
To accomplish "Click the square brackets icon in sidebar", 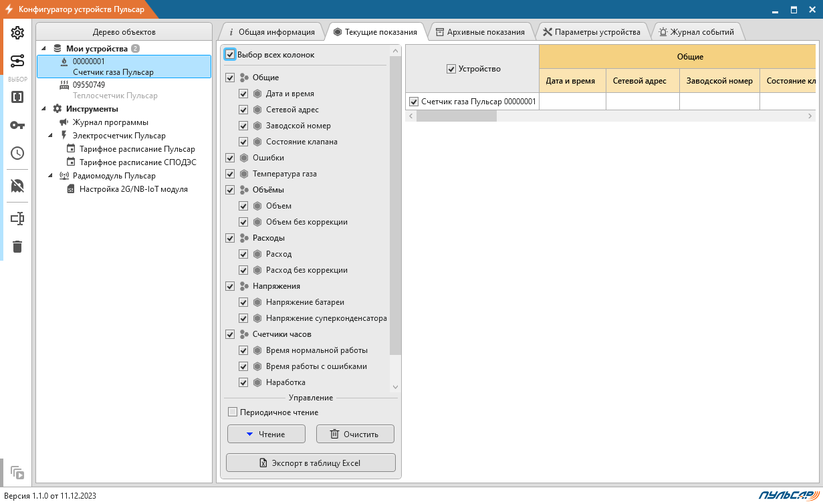I will [17, 97].
